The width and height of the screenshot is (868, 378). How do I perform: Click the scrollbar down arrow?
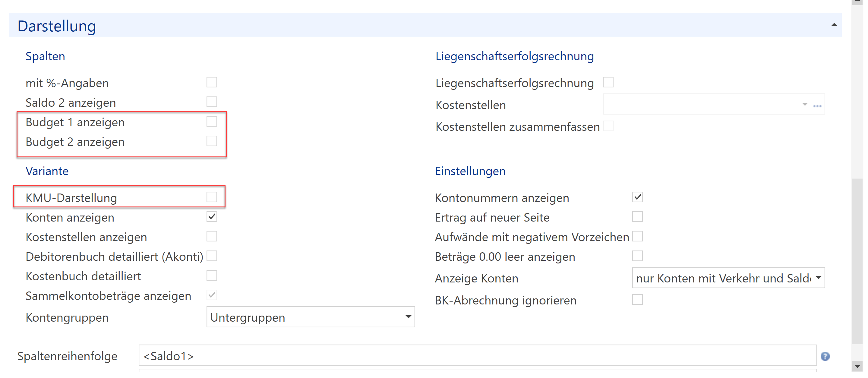point(857,366)
